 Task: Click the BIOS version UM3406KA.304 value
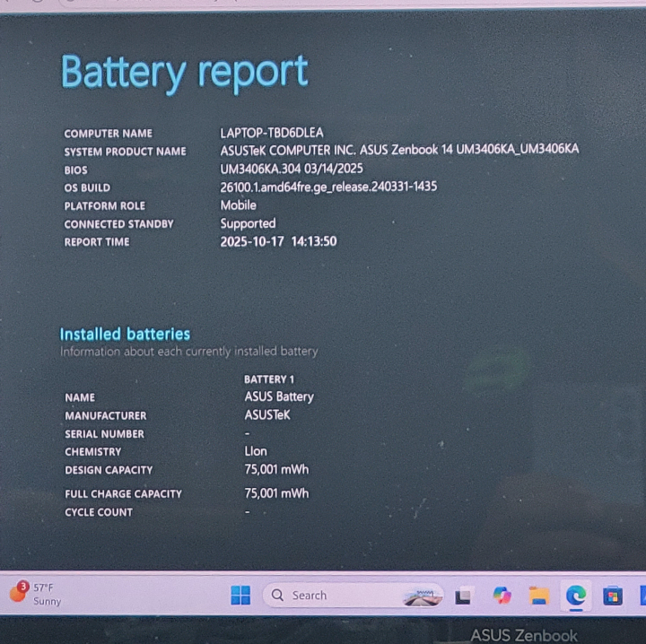tap(292, 169)
